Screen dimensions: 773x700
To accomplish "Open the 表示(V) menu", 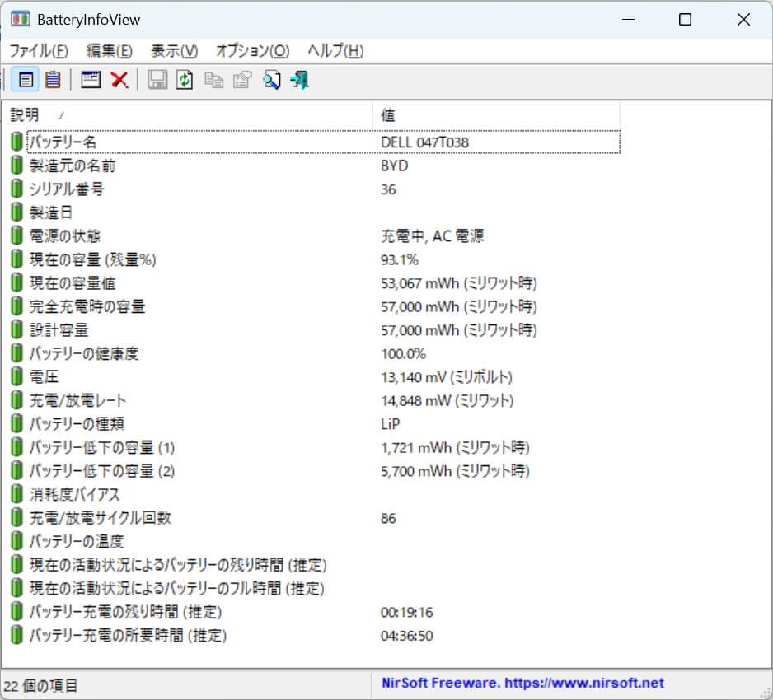I will 174,50.
